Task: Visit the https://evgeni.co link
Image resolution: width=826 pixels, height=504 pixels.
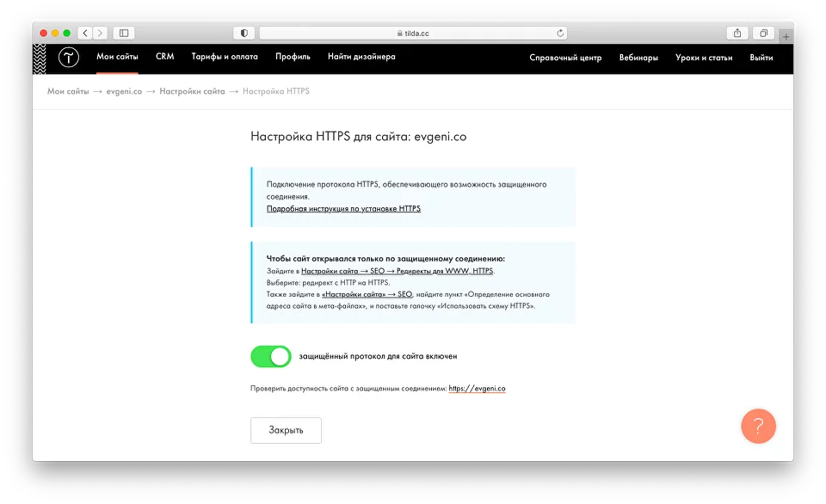Action: pyautogui.click(x=477, y=389)
